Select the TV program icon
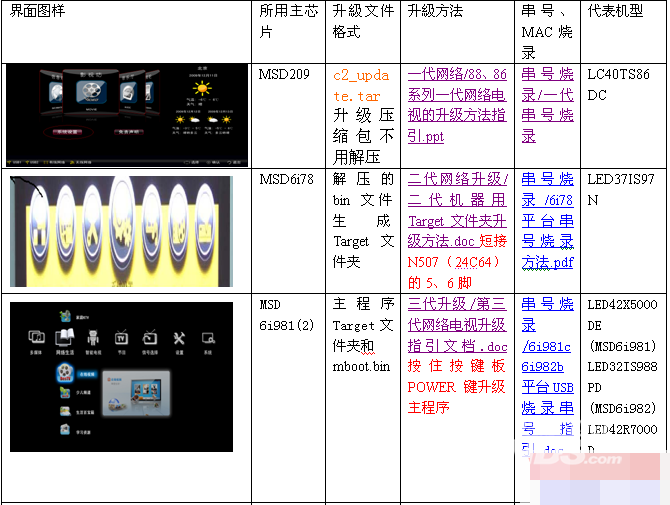 [x=122, y=338]
